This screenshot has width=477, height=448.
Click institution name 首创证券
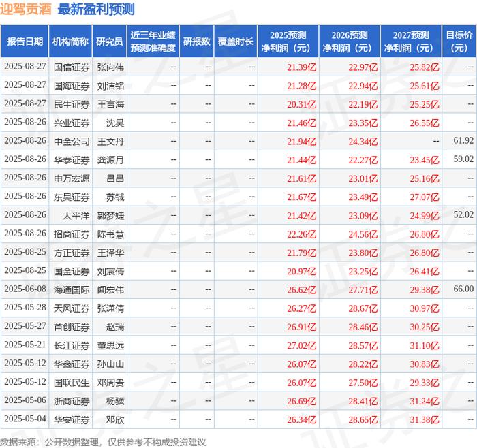point(72,327)
